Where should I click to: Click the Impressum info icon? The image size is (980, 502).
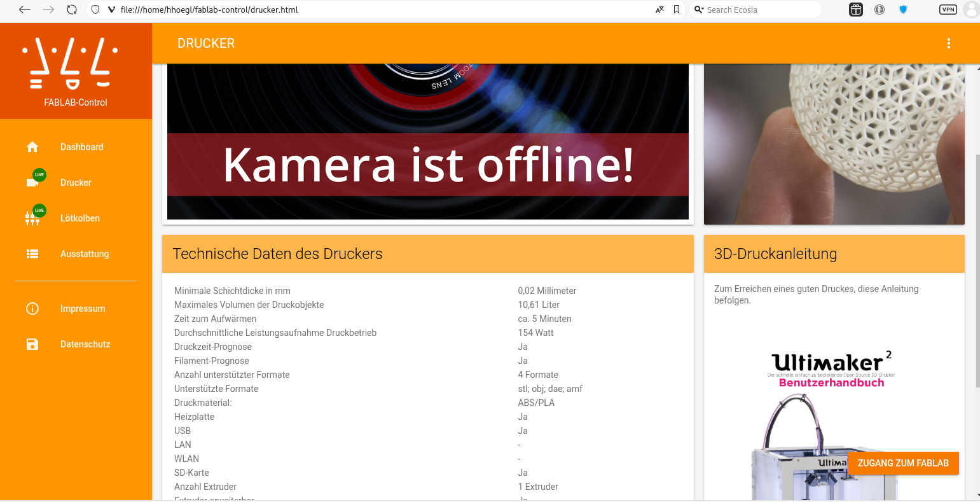(x=32, y=309)
